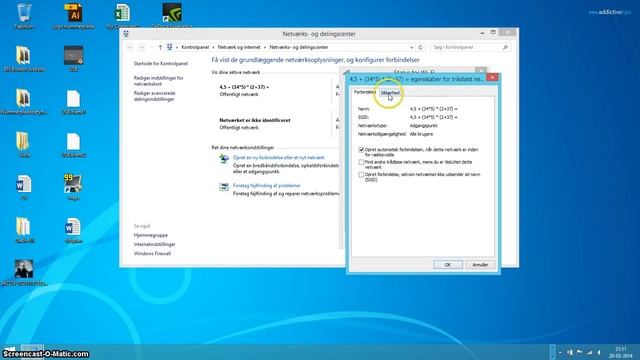Click OK in the wireless properties dialog
Viewport: 640px width, 360px height.
(448, 265)
